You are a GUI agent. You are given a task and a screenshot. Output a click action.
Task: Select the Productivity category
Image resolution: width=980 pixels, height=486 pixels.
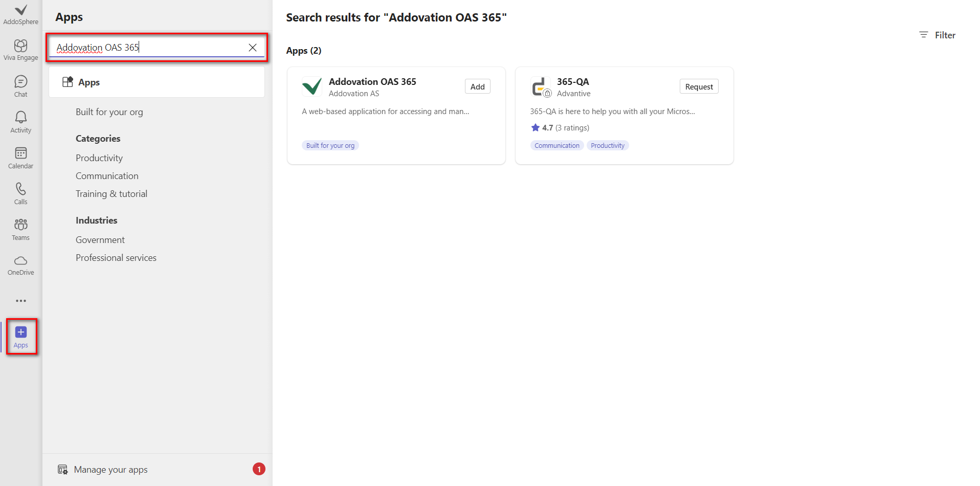[99, 158]
